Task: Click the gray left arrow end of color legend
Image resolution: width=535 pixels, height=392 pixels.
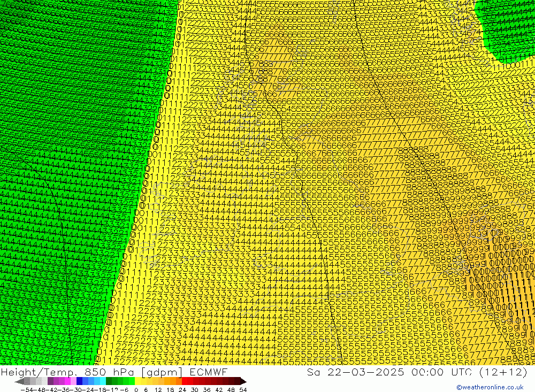Action: 19,381
